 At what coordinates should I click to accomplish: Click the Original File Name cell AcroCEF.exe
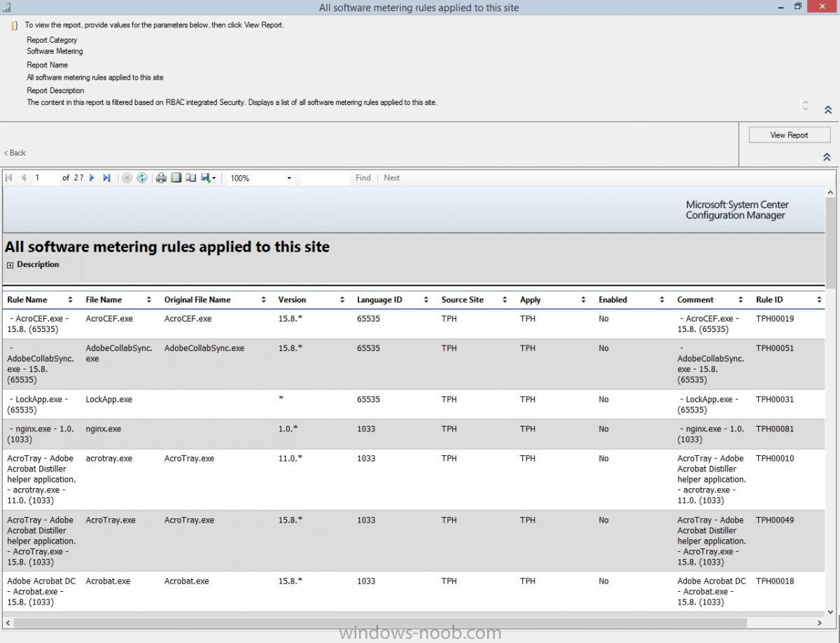tap(188, 319)
